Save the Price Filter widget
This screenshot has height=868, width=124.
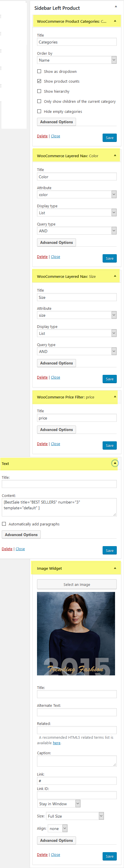[110, 445]
